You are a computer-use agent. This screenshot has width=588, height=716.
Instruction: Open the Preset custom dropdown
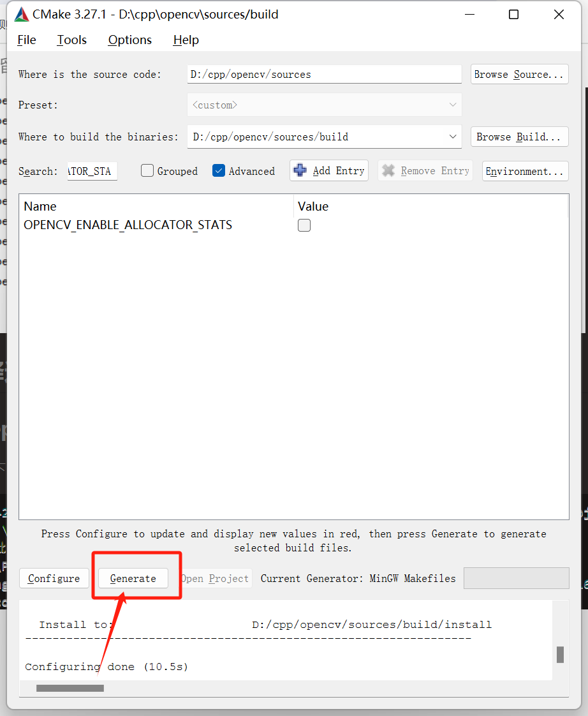pos(324,105)
